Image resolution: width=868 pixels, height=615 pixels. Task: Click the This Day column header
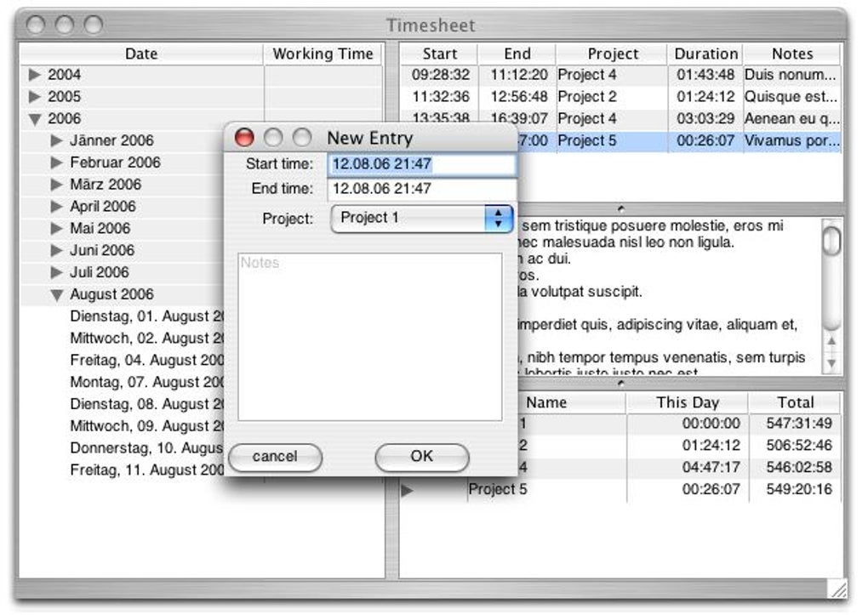coord(687,402)
